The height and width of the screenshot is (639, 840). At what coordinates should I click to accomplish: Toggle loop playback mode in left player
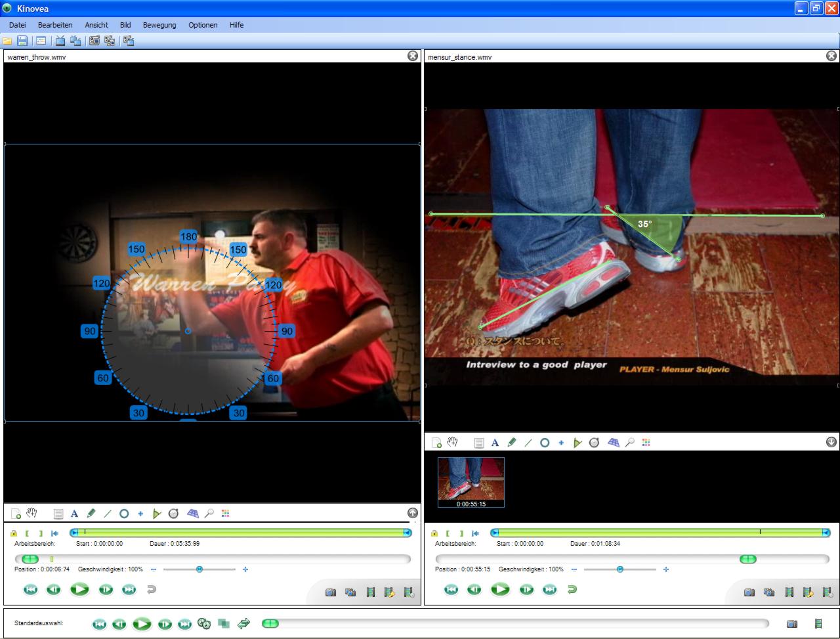[152, 590]
